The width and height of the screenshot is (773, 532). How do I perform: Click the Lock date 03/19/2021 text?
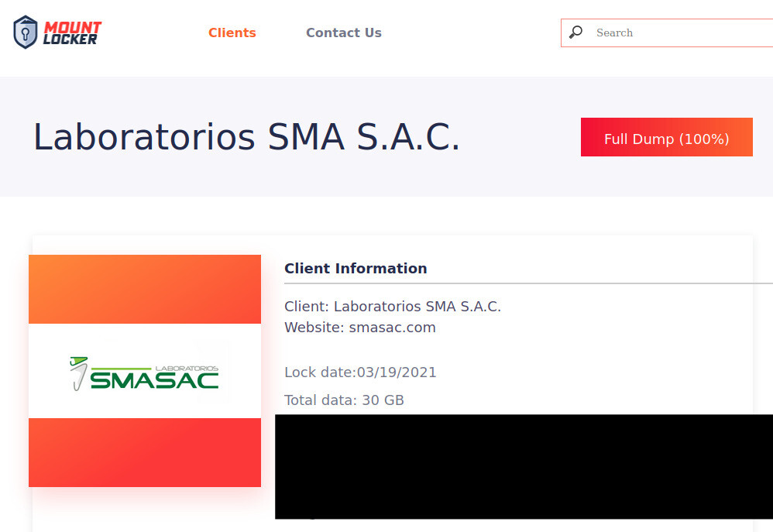click(360, 372)
